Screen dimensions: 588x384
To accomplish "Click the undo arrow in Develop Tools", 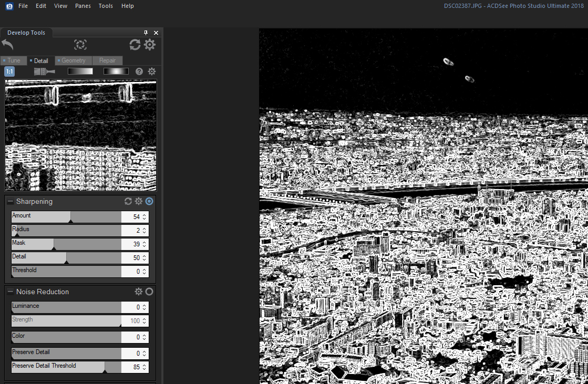I will [8, 45].
